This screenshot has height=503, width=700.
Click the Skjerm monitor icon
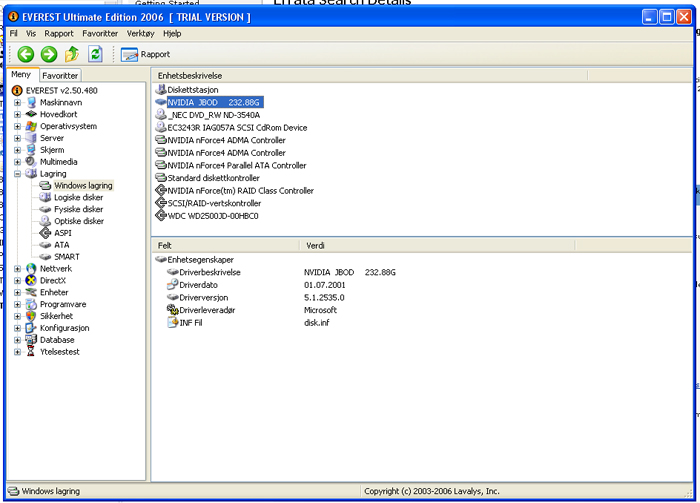(31, 150)
